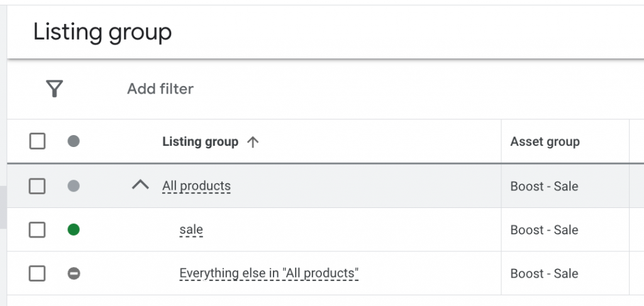Select the Everything else row checkbox

pyautogui.click(x=37, y=273)
